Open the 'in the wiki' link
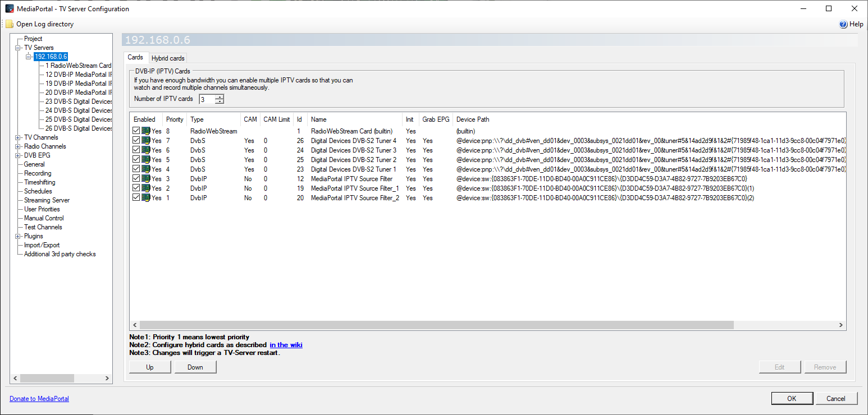 click(x=286, y=345)
